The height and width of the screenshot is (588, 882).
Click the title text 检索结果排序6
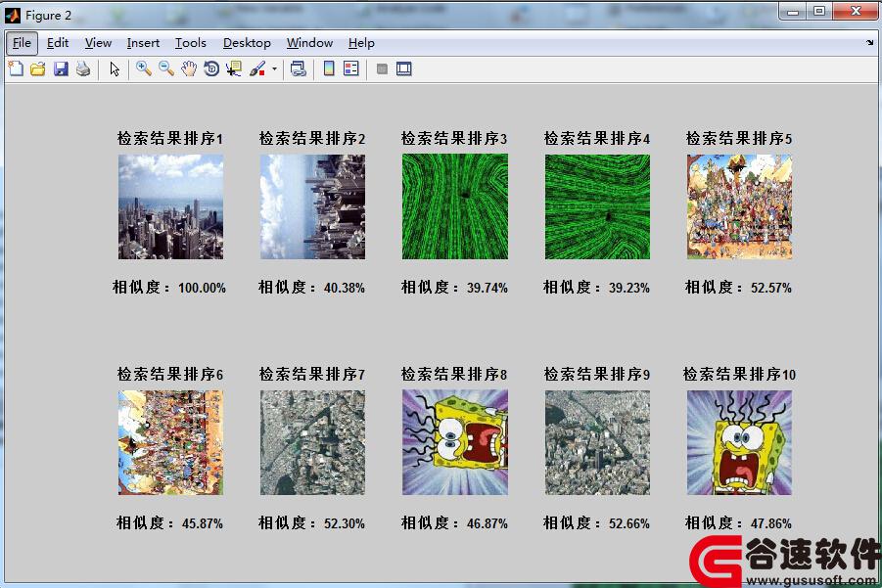[x=170, y=375]
